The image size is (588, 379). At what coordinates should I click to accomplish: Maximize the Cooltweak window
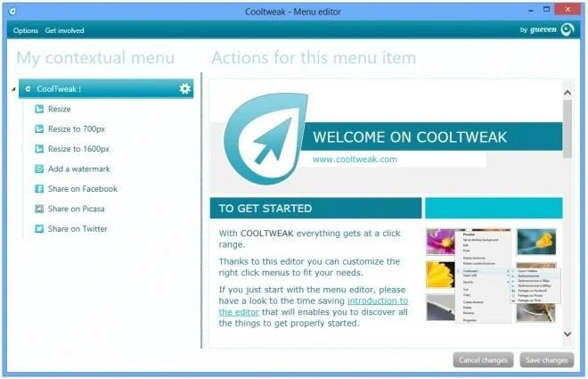click(547, 10)
